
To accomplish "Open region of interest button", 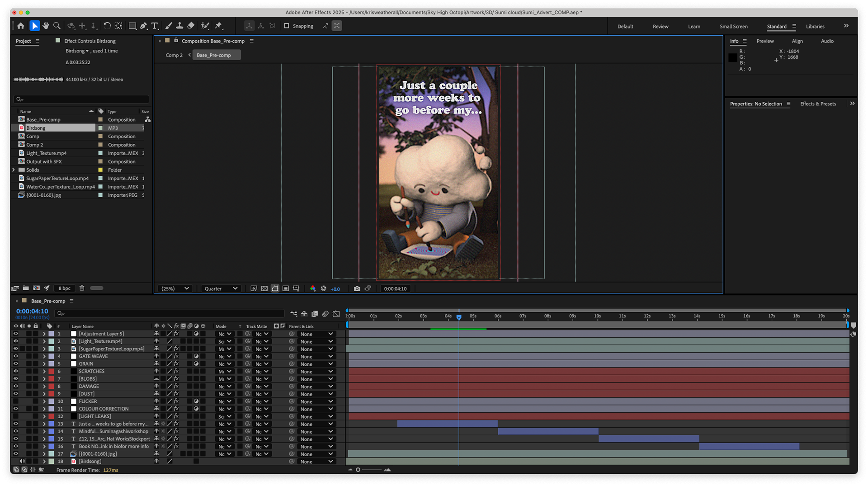I will tap(286, 288).
